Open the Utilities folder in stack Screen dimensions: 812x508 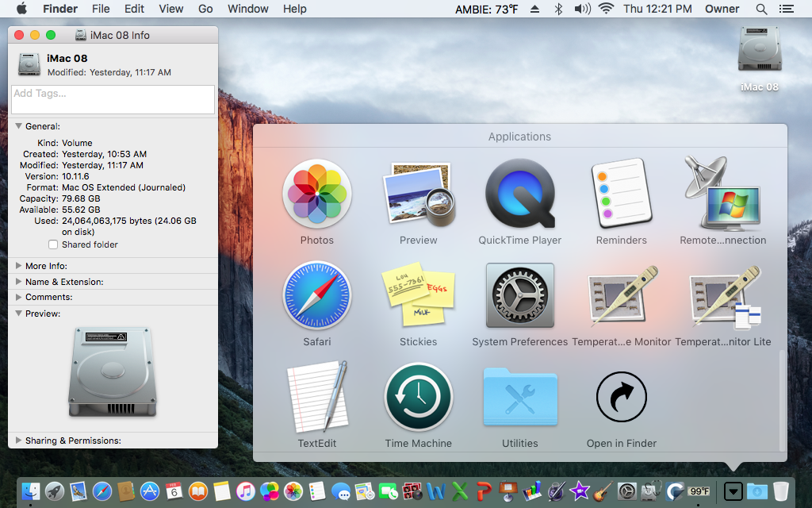pos(520,397)
